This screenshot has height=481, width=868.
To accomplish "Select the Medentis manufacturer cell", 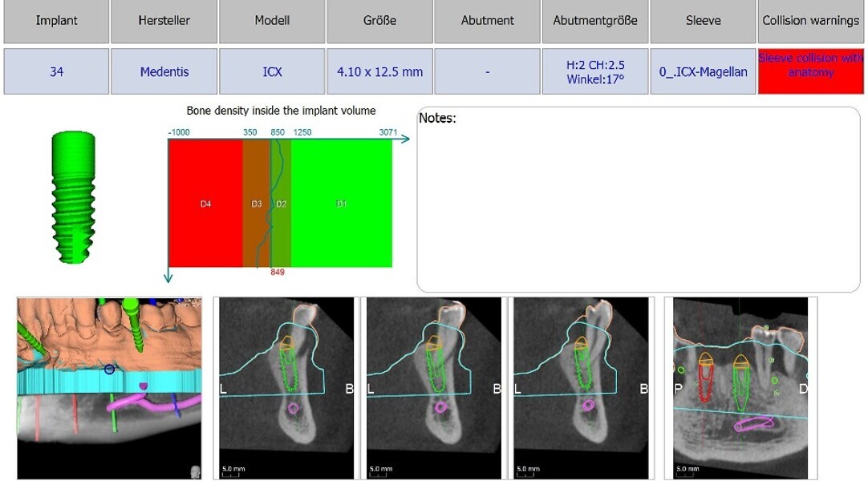I will pos(164,71).
